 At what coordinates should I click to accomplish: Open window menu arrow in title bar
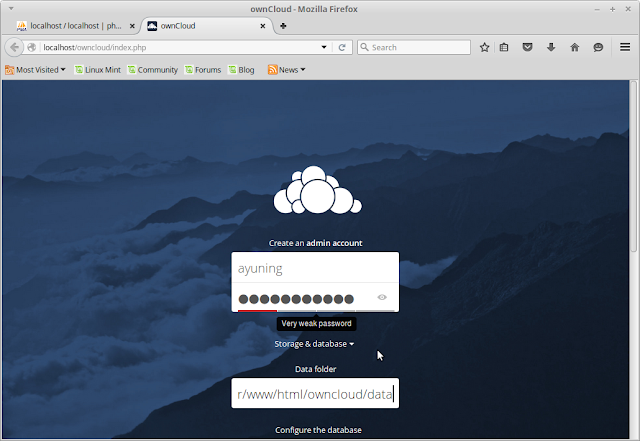pos(11,8)
